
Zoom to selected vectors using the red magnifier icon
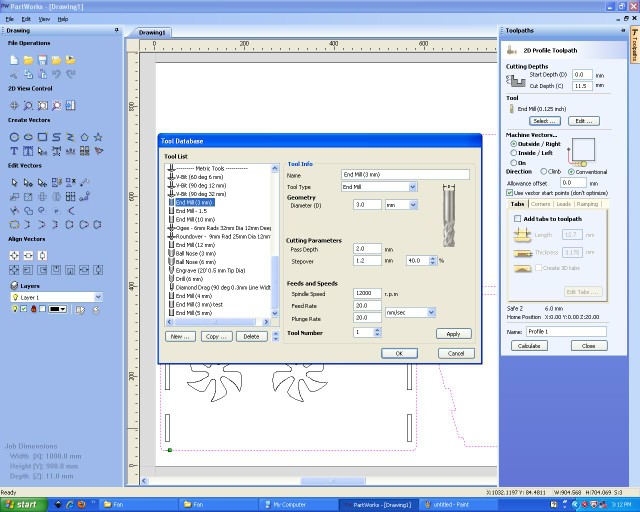pyautogui.click(x=56, y=105)
